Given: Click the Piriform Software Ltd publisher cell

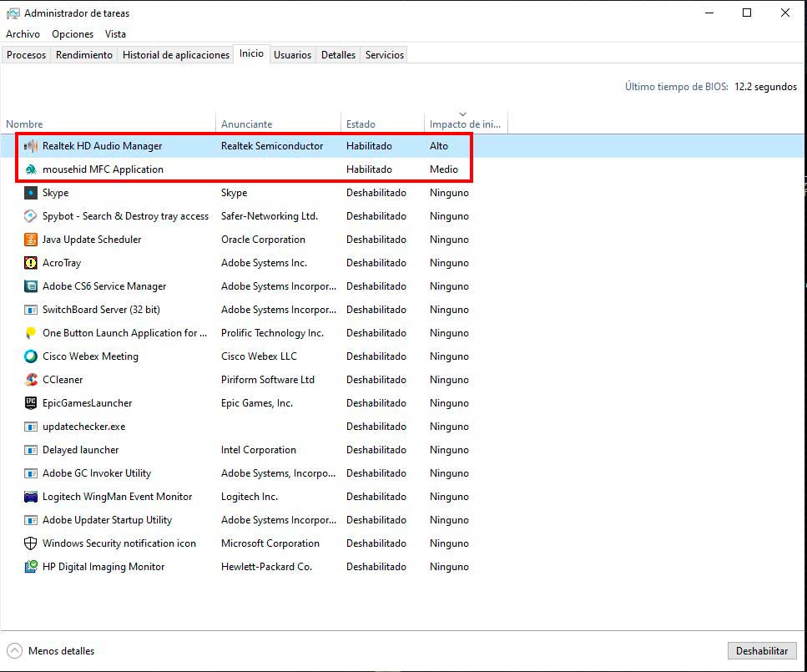Looking at the screenshot, I should pyautogui.click(x=268, y=380).
